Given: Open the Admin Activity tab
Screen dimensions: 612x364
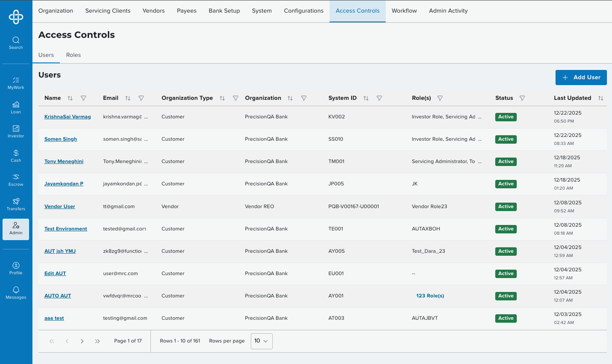Looking at the screenshot, I should 448,11.
